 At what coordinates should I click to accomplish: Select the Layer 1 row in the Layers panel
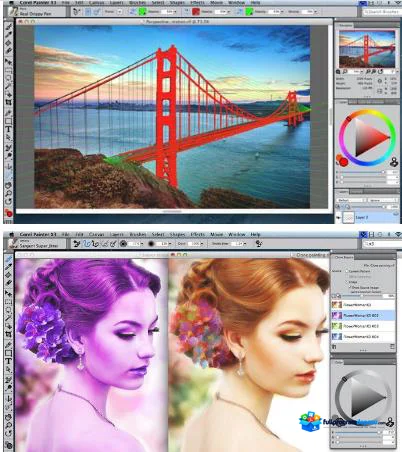pyautogui.click(x=367, y=218)
